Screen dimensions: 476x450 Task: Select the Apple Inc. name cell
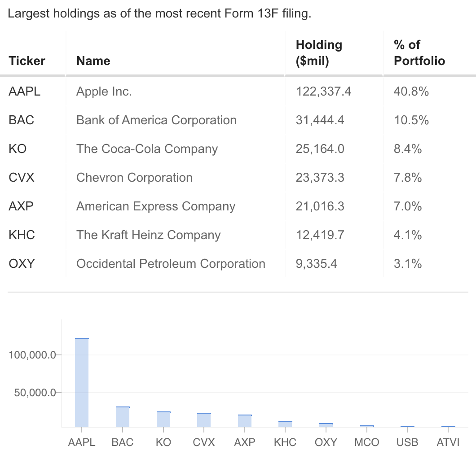(104, 92)
